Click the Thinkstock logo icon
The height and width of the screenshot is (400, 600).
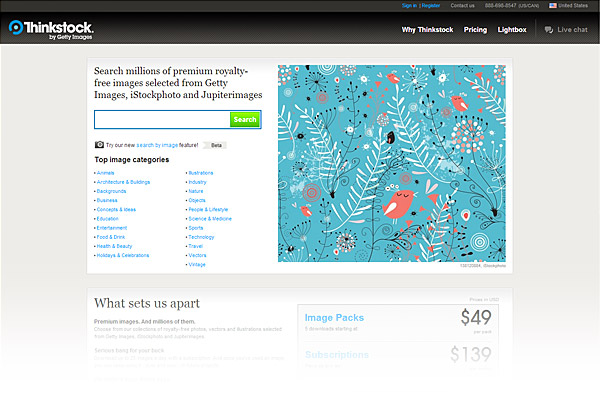17,28
